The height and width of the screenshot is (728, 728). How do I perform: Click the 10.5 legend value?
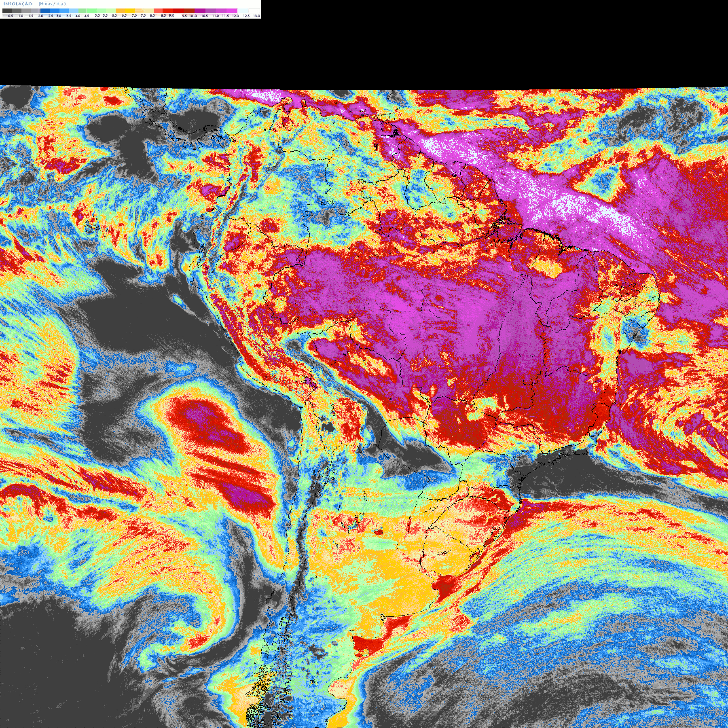tap(205, 16)
